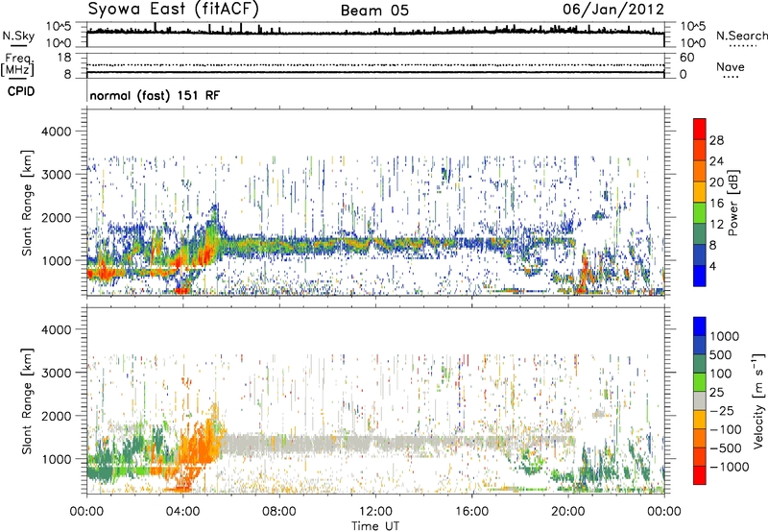Viewport: 768px width, 532px height.
Task: Click the date '06/Jan/2012'
Action: coord(613,10)
